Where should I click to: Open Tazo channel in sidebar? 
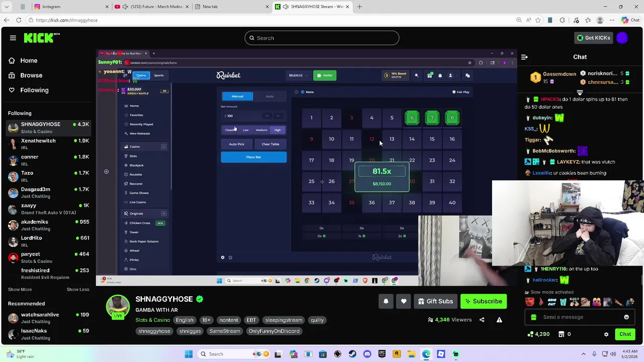[48, 176]
